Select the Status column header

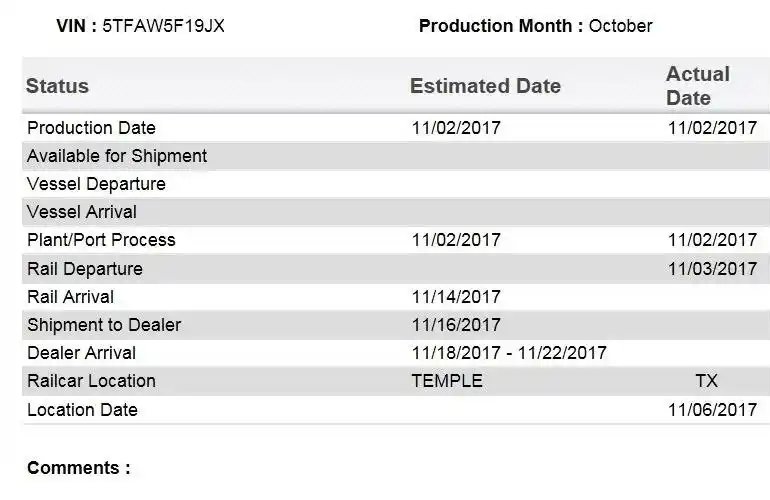tap(57, 86)
